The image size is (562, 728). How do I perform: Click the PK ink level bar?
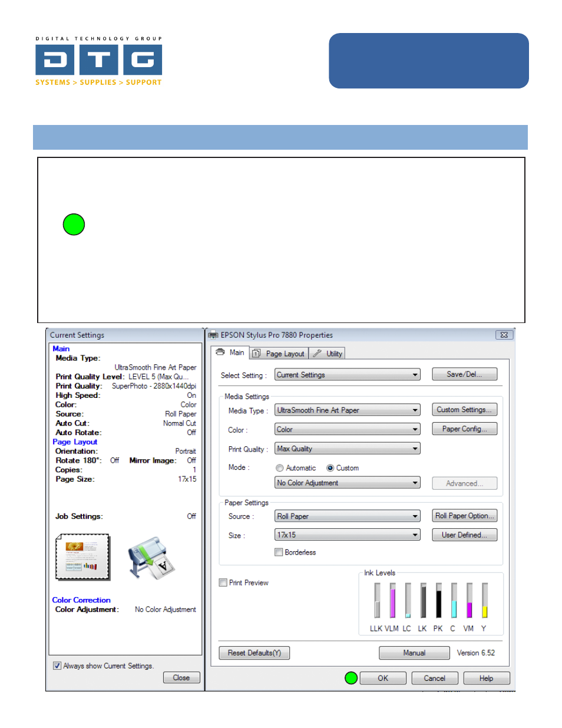pyautogui.click(x=438, y=600)
